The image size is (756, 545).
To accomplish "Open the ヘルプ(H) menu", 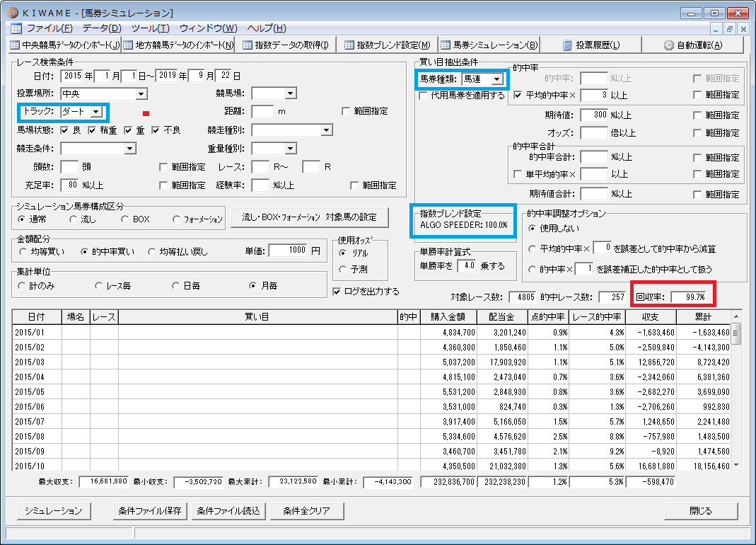I will pyautogui.click(x=267, y=28).
